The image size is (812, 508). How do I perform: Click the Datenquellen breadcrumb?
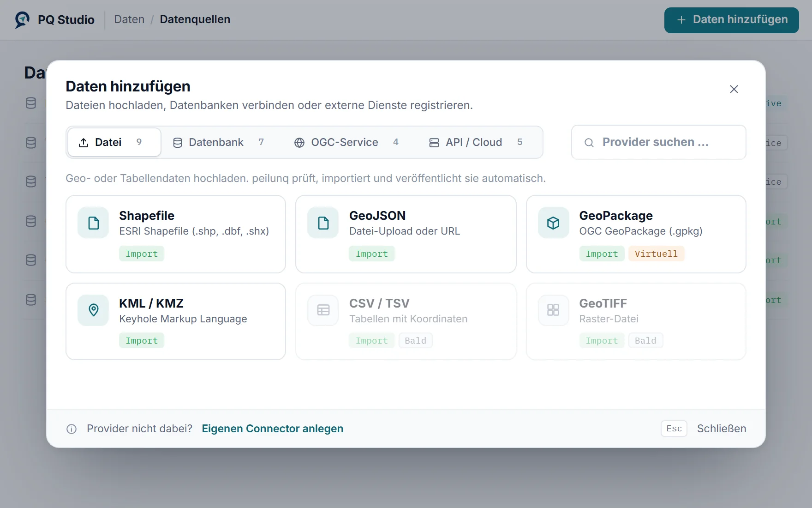pyautogui.click(x=195, y=19)
